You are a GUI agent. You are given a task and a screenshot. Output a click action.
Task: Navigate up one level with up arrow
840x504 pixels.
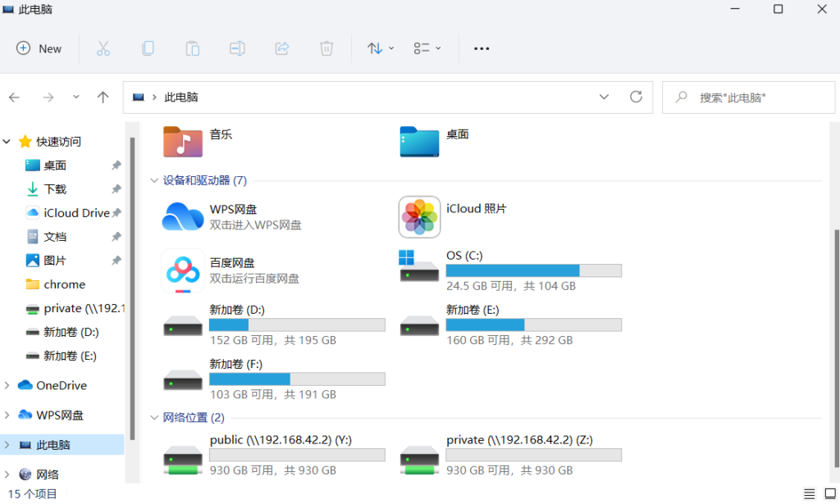103,97
